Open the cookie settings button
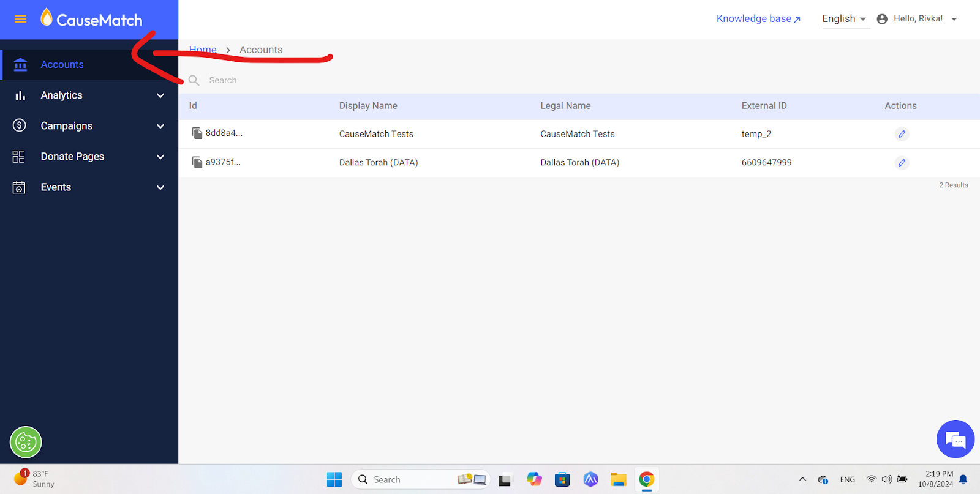 coord(26,442)
